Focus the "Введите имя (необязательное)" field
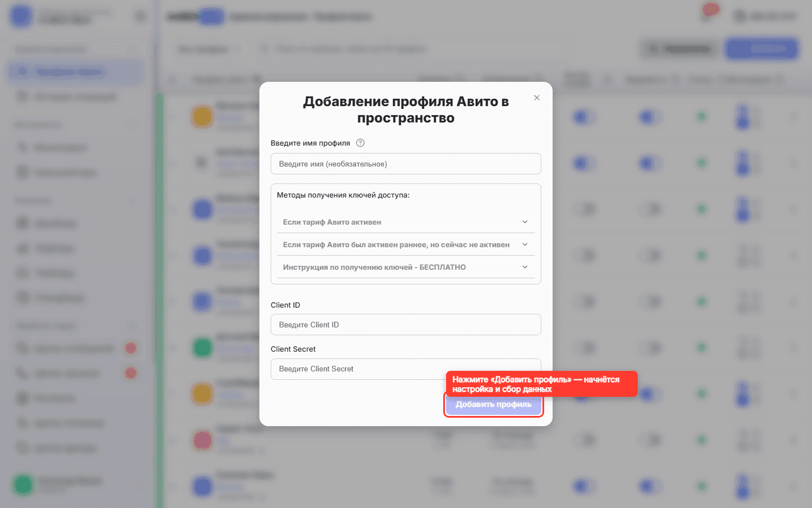The image size is (812, 508). pyautogui.click(x=406, y=164)
